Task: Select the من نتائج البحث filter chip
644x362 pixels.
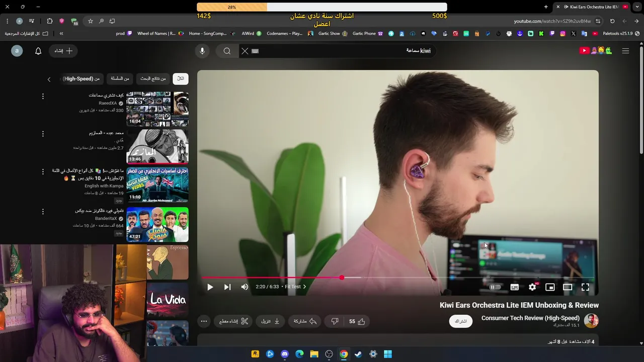Action: (x=153, y=78)
